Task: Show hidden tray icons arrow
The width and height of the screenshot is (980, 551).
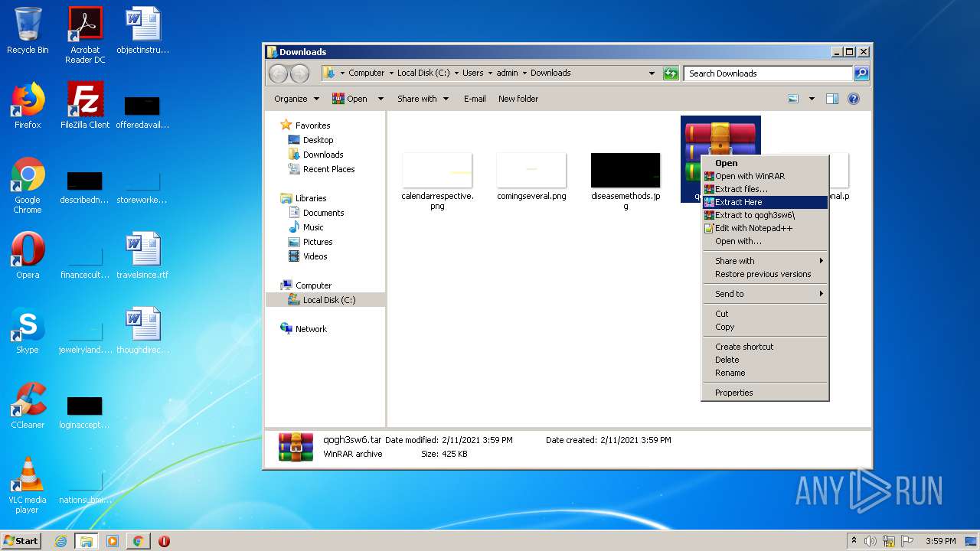Action: (x=854, y=541)
